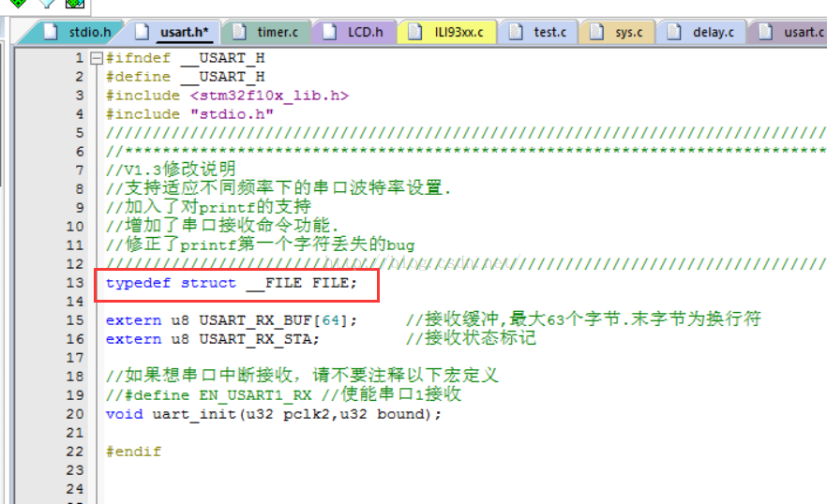The image size is (827, 504).
Task: Click the '//接收状态标记' comment
Action: [471, 338]
